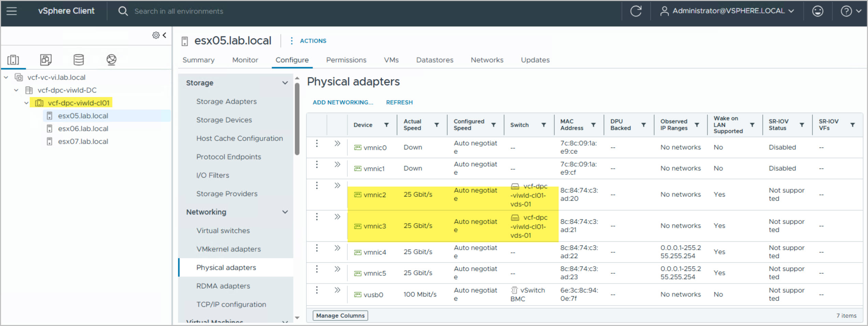The width and height of the screenshot is (868, 326).
Task: Open I/O Filters settings
Action: [x=212, y=175]
